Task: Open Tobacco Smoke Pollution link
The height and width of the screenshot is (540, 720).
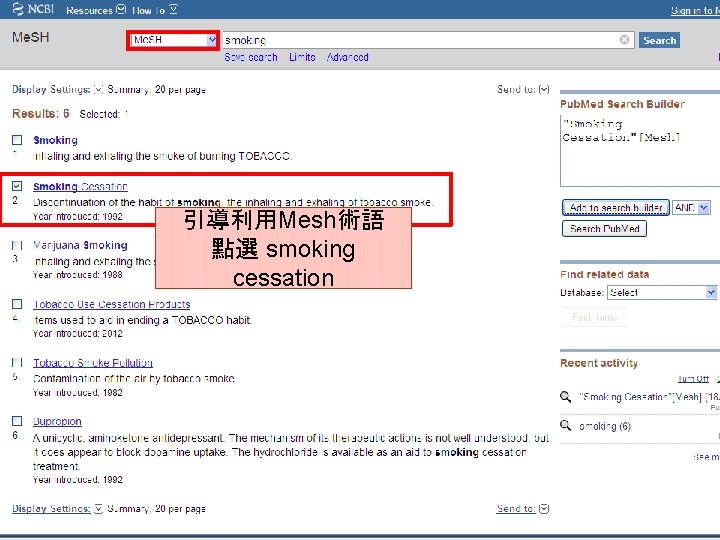Action: tap(93, 363)
